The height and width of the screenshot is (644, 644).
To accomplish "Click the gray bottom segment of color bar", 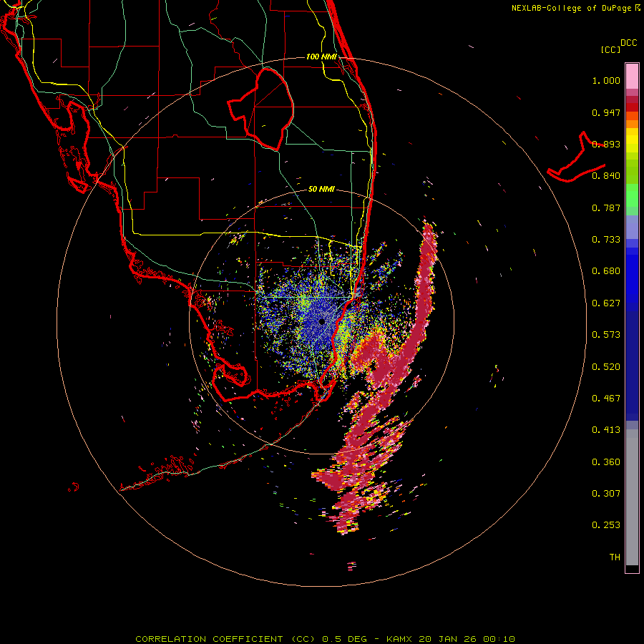I will (632, 497).
